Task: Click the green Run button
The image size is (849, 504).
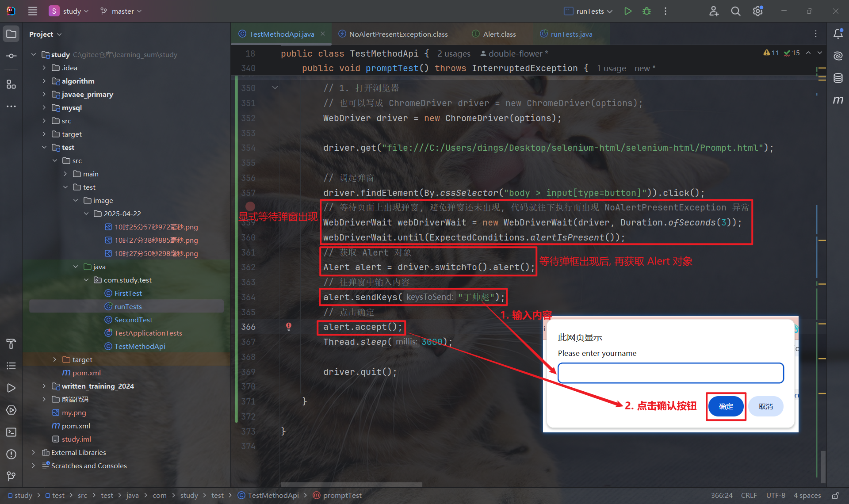Action: tap(627, 11)
